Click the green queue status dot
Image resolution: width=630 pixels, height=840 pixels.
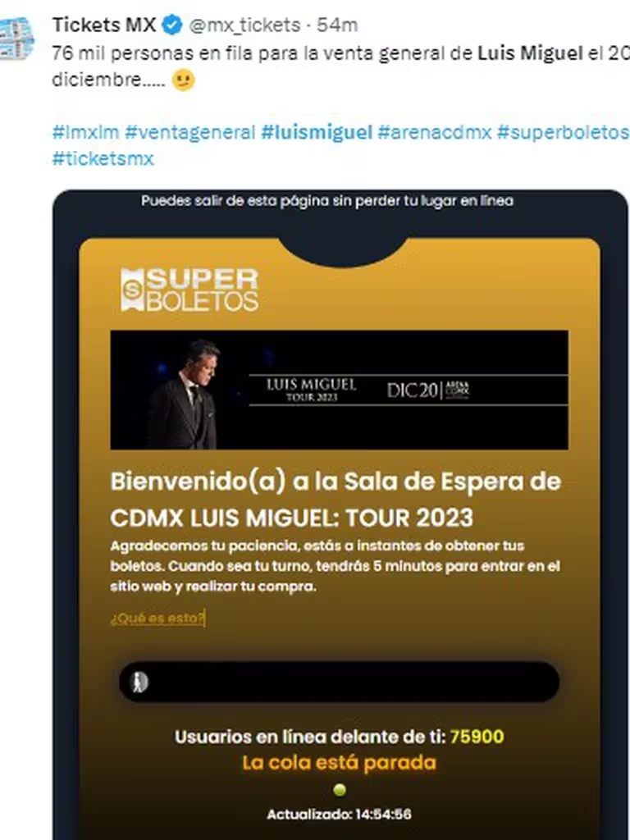[x=340, y=790]
